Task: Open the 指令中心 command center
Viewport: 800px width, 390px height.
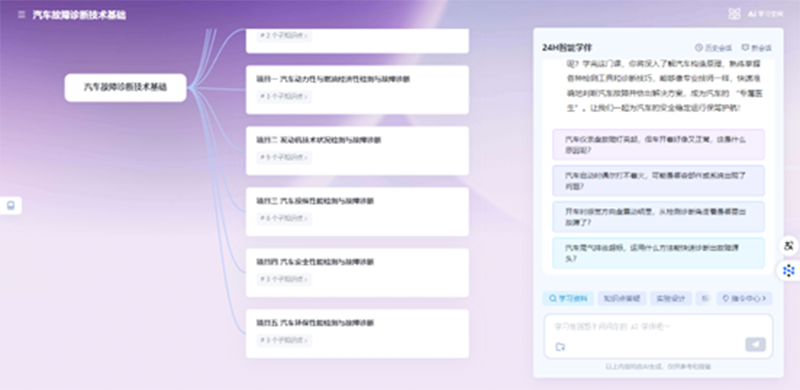Action: (x=744, y=299)
